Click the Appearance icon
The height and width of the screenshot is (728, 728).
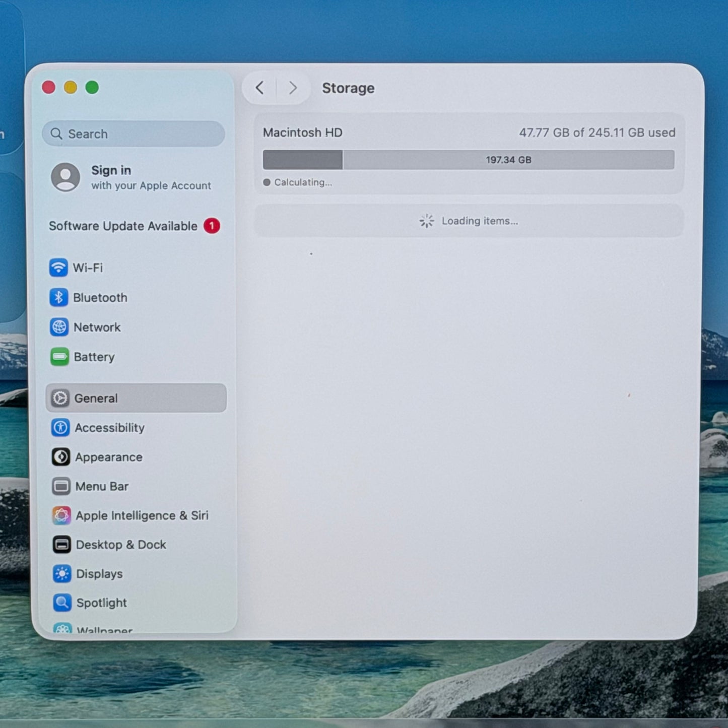(61, 457)
